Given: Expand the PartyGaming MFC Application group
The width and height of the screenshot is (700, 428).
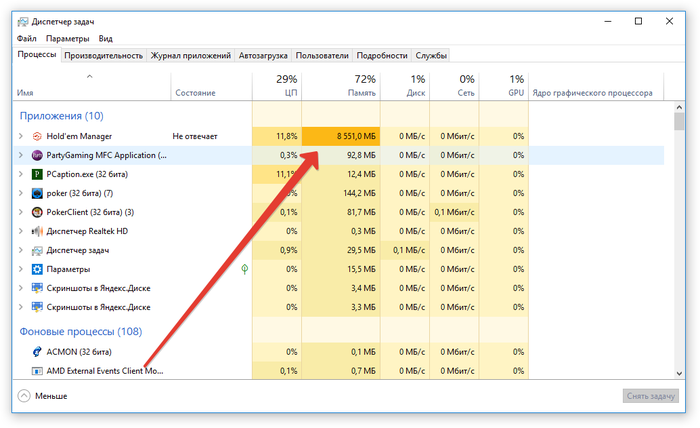Looking at the screenshot, I should coord(21,155).
